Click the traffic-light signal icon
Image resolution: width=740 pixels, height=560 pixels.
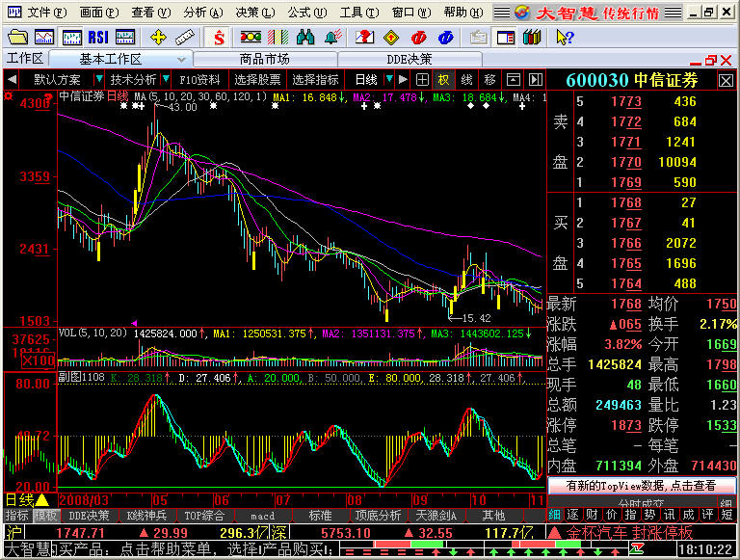pos(251,37)
